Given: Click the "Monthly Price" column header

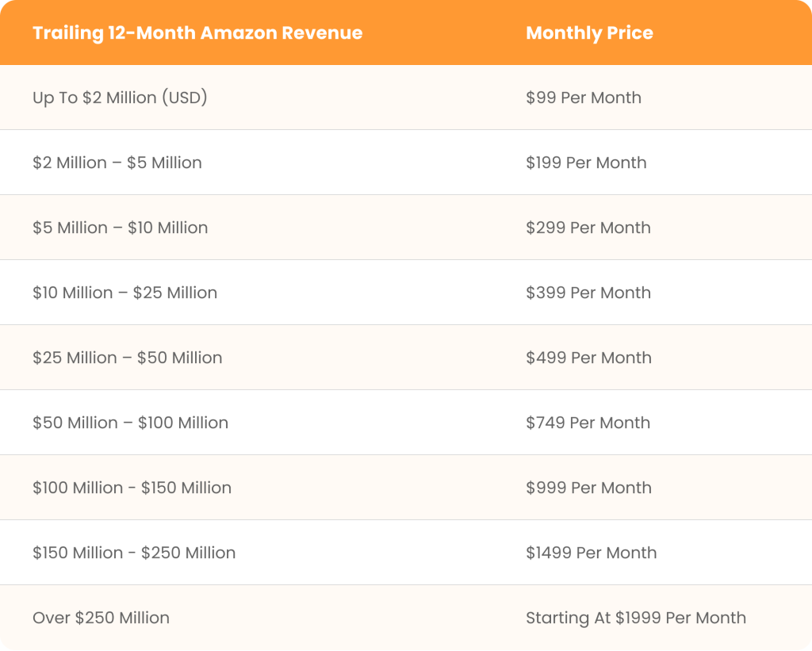Looking at the screenshot, I should point(589,33).
